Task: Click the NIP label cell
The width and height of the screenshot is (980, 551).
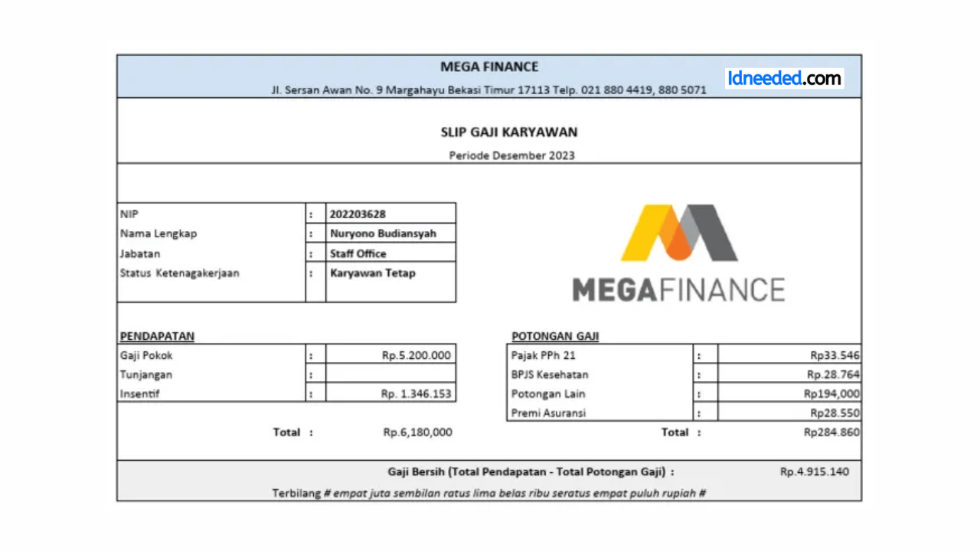Action: click(211, 214)
